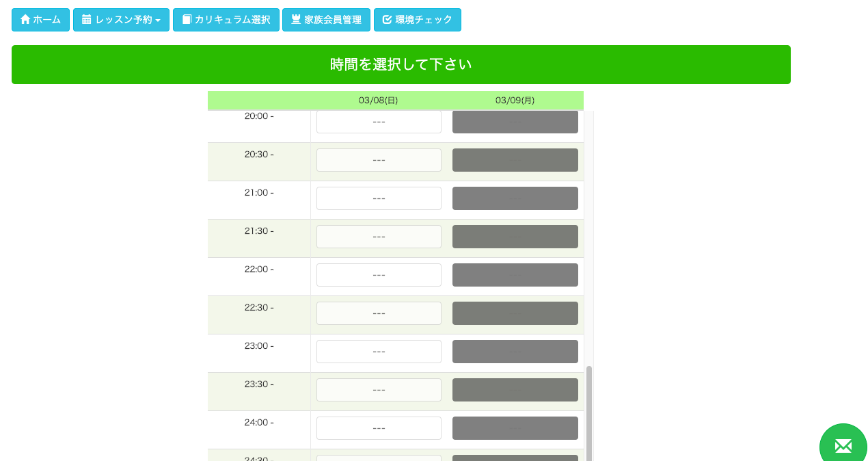Open 環境チェック from the top navigation
The height and width of the screenshot is (461, 868).
[418, 20]
